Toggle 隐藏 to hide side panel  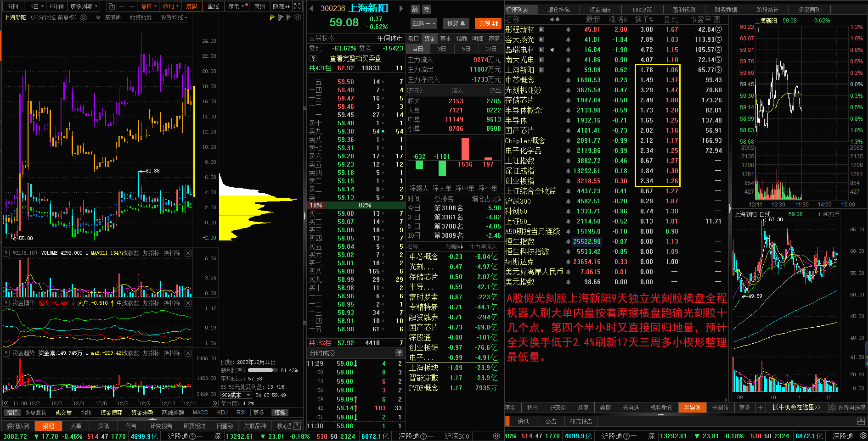(x=281, y=6)
